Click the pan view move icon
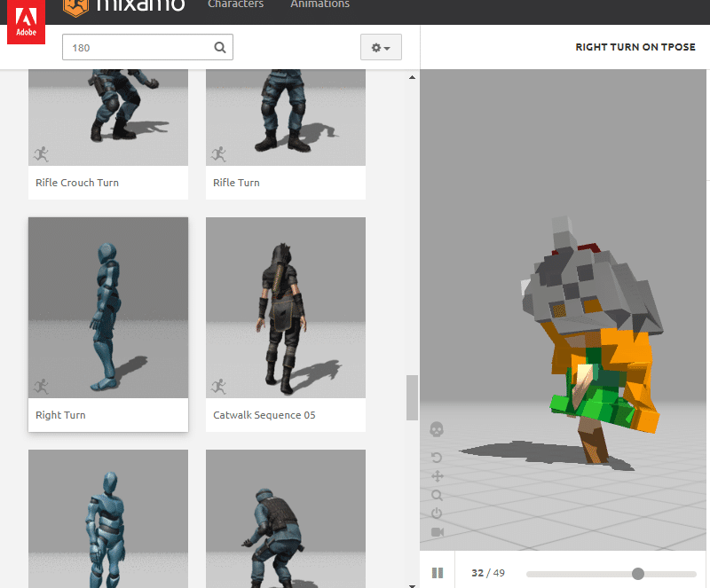 point(438,476)
